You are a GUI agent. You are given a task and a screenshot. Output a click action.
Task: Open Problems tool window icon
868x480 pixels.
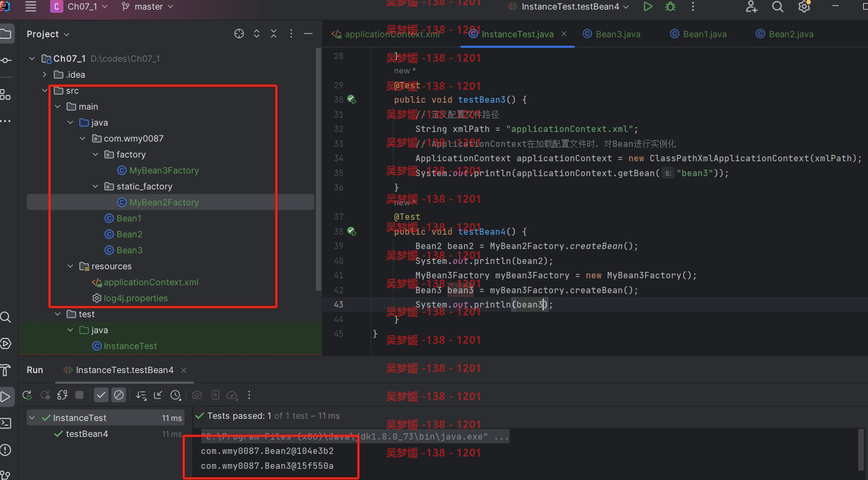coord(5,450)
